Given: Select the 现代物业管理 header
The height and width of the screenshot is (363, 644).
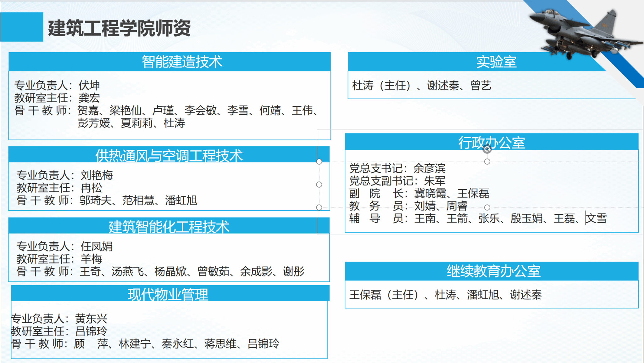Looking at the screenshot, I should (168, 294).
